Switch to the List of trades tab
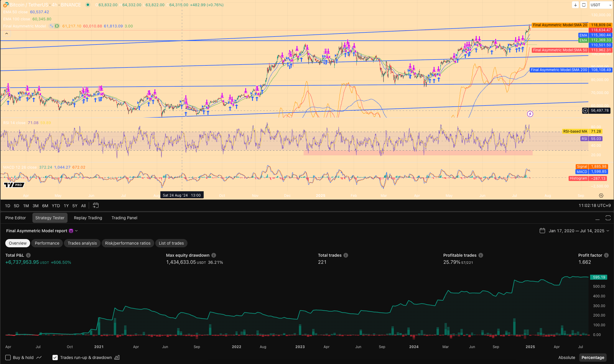This screenshot has width=614, height=364. pos(171,243)
